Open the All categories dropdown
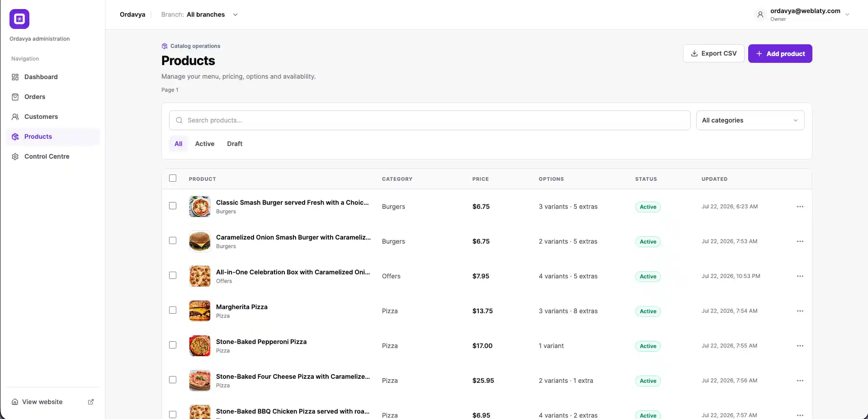Viewport: 868px width, 419px height. 750,120
